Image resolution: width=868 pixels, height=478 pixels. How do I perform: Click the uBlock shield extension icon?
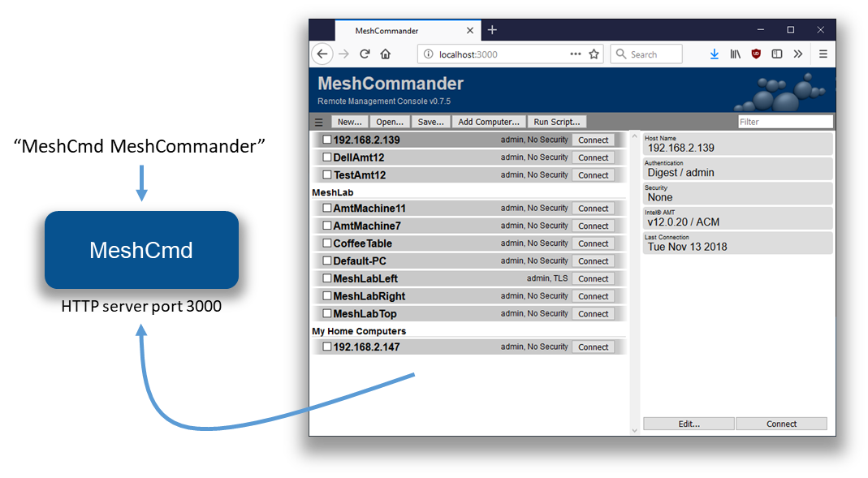[x=756, y=54]
